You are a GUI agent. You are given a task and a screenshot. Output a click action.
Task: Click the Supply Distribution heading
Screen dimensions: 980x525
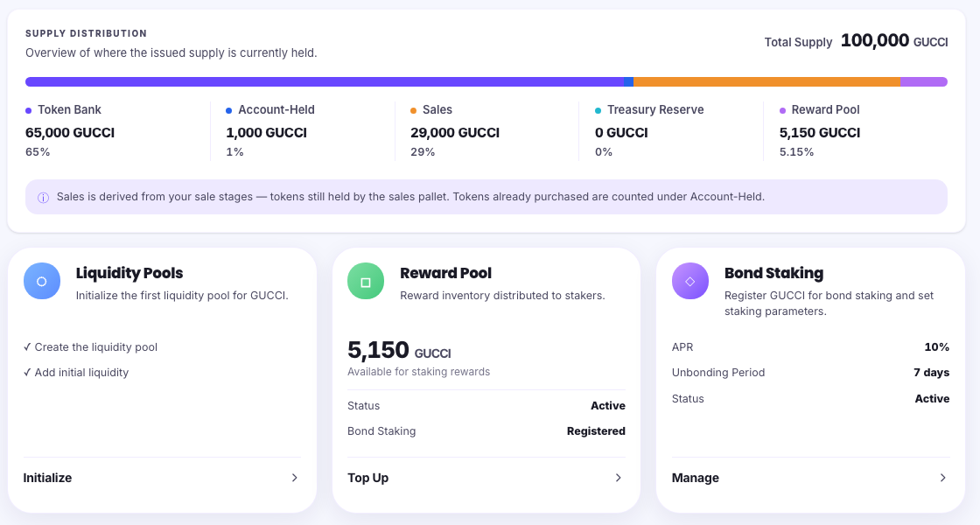click(87, 33)
